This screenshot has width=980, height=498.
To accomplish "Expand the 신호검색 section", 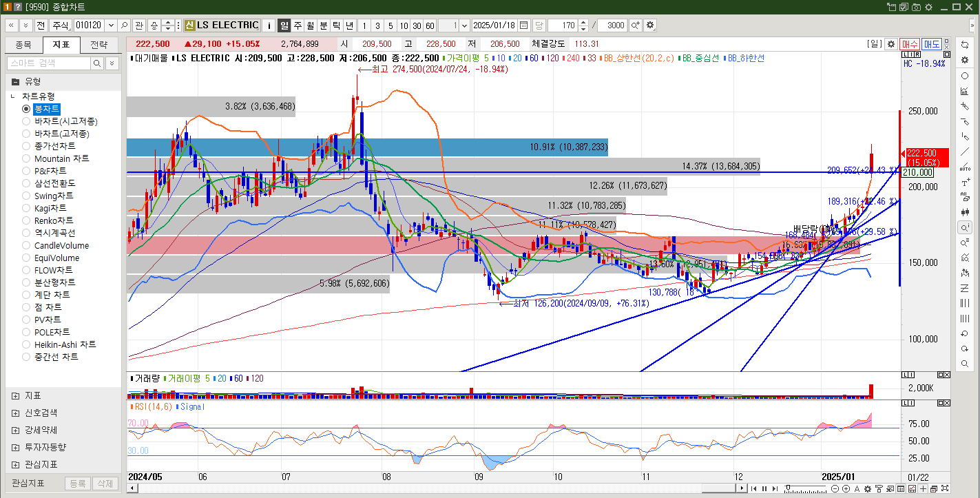I will click(x=15, y=413).
